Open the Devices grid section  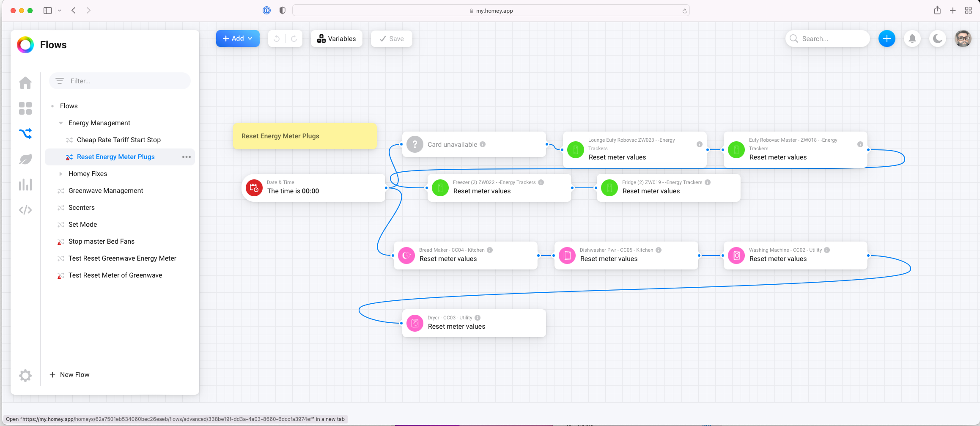[x=25, y=108]
